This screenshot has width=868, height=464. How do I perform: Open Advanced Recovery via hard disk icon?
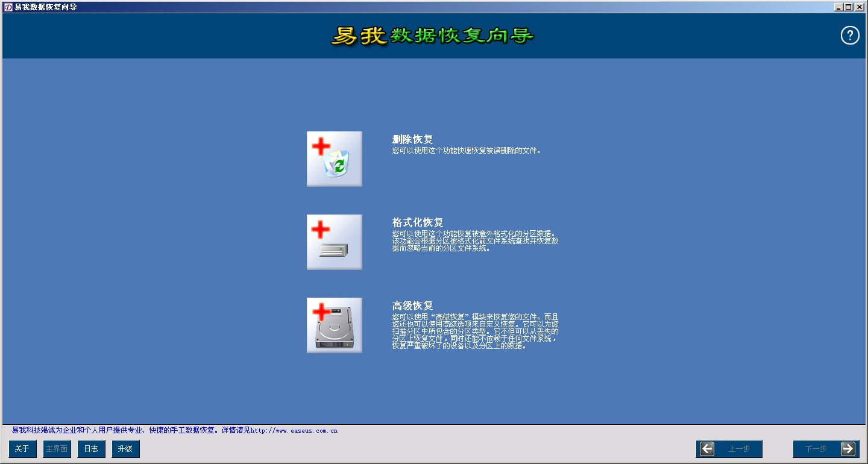point(334,325)
